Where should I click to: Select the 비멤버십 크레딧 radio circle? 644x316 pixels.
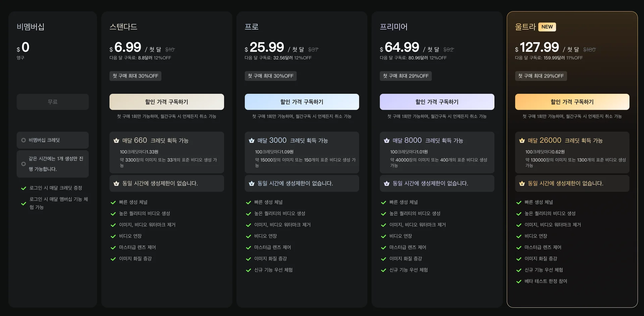click(23, 140)
